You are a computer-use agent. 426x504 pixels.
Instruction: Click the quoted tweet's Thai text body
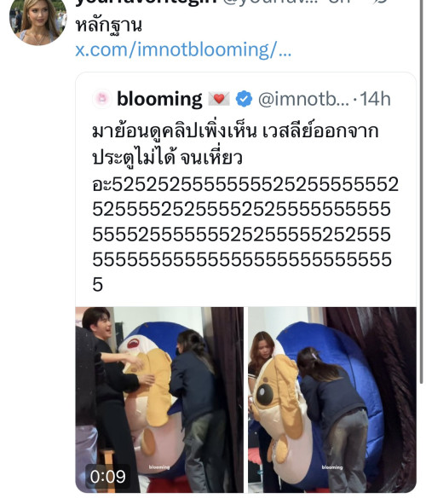[235, 145]
